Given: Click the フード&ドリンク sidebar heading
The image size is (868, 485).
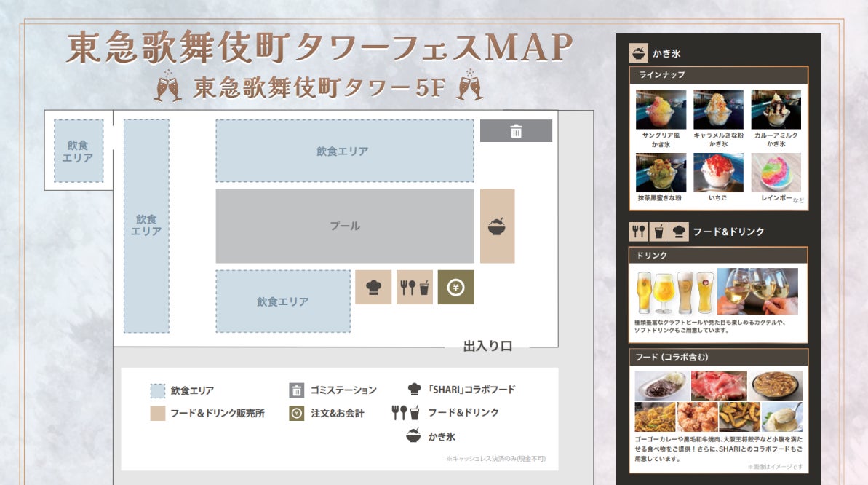Looking at the screenshot, I should pos(728,232).
